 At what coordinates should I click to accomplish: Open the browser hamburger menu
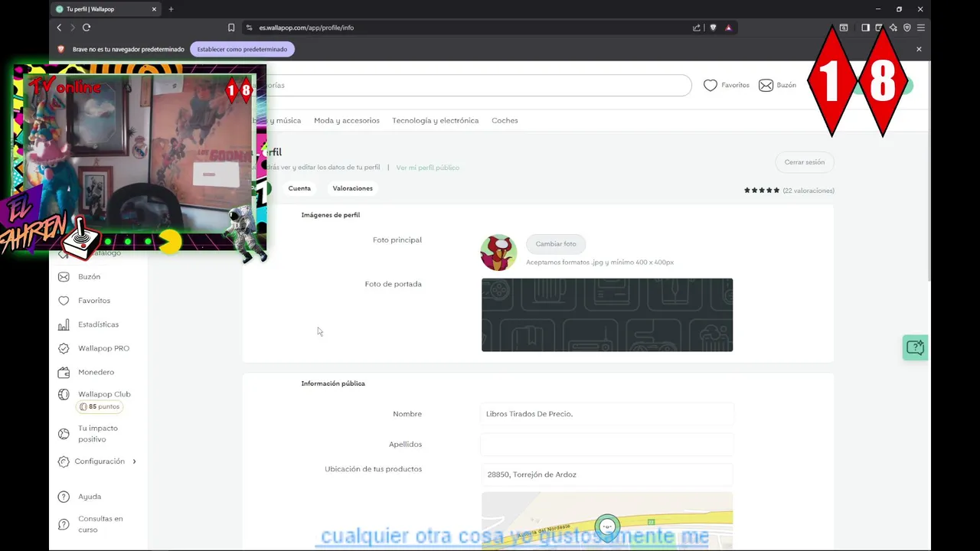[x=921, y=28]
